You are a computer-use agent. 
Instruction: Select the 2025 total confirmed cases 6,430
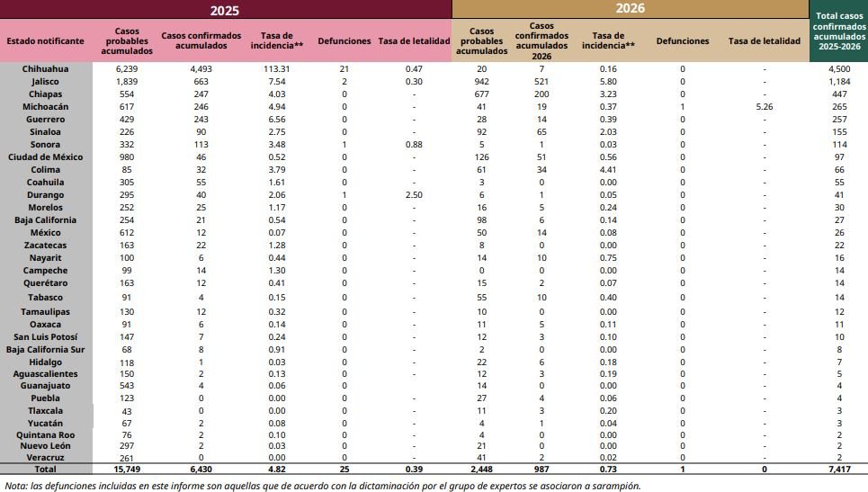click(200, 470)
